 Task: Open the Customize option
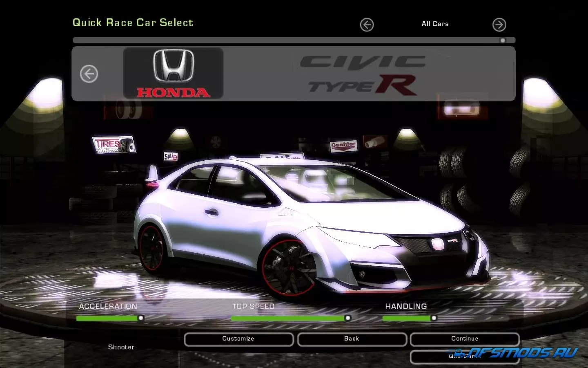click(x=239, y=339)
